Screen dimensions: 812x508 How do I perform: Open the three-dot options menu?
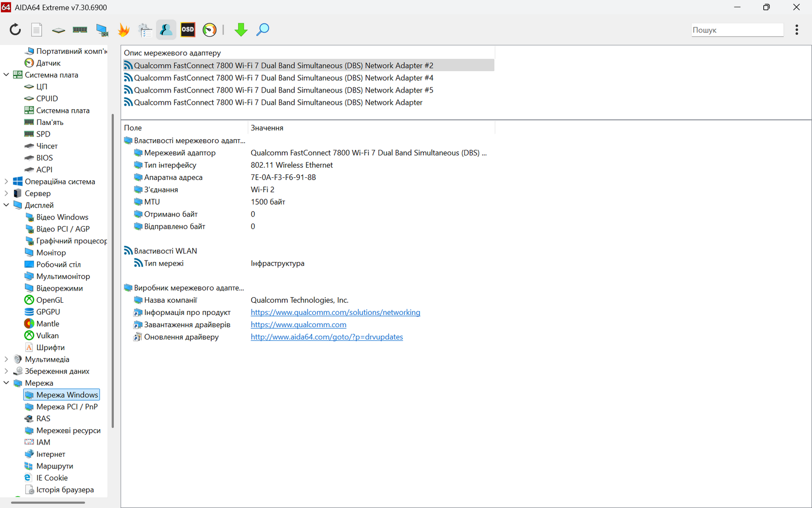click(797, 30)
